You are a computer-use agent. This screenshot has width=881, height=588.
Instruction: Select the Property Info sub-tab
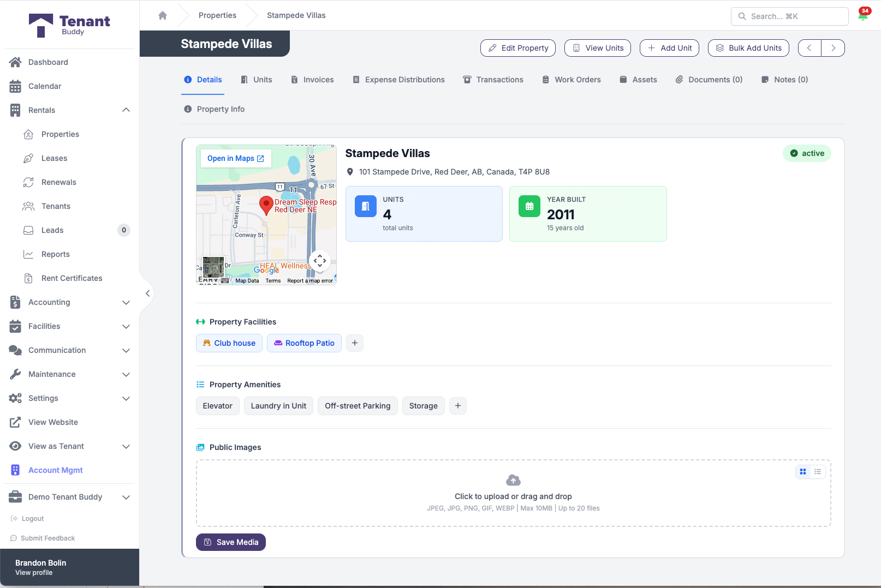tap(214, 109)
